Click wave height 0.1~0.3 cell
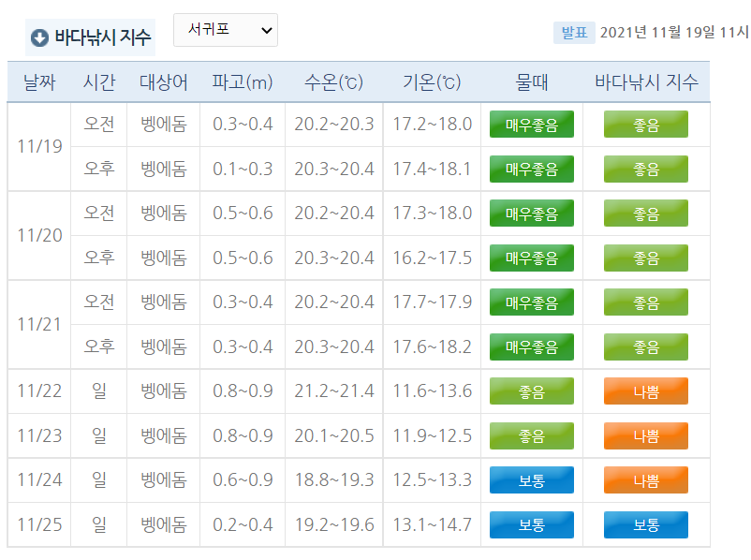 [243, 169]
